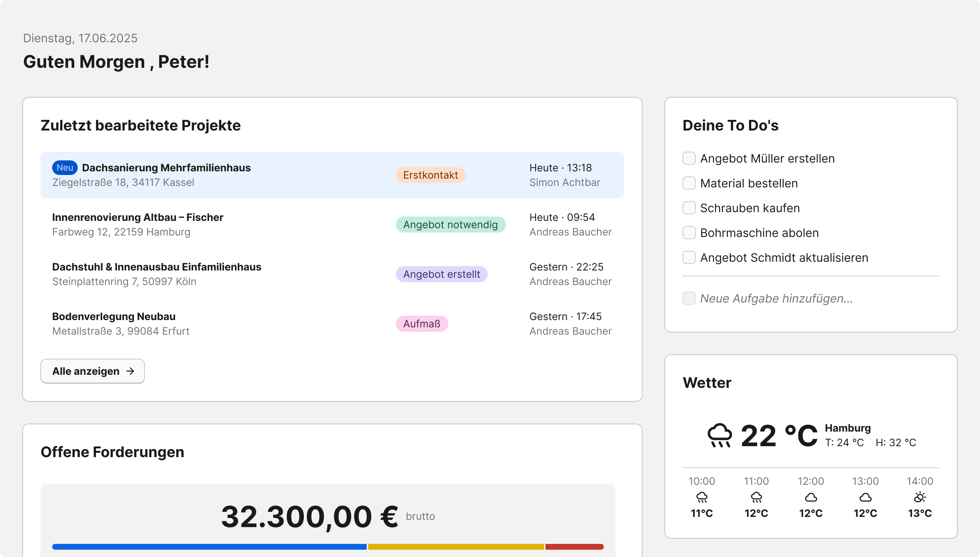The image size is (980, 557).
Task: Mark Bohrmaschine abolen as done
Action: (x=689, y=233)
